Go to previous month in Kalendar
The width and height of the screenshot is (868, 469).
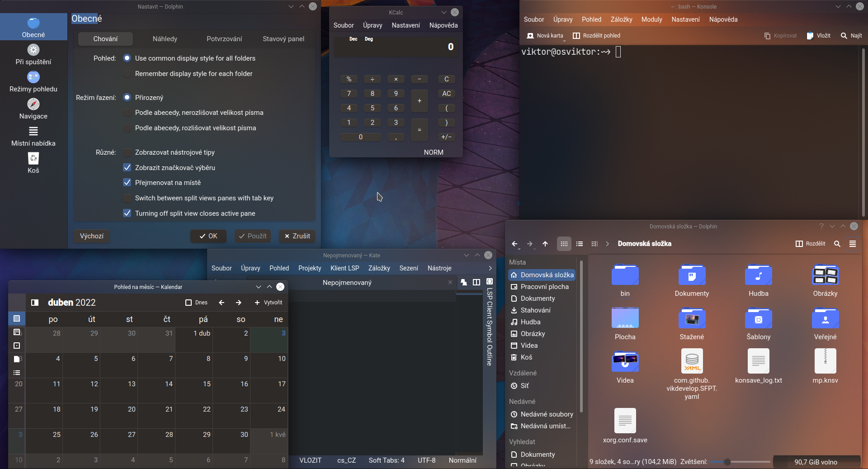pos(222,303)
